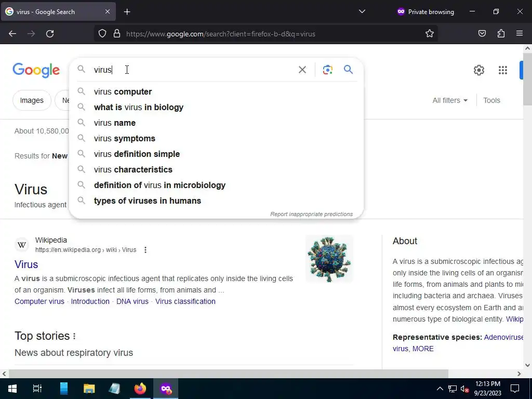Open File Explorer from taskbar
The width and height of the screenshot is (532, 399).
pyautogui.click(x=89, y=389)
